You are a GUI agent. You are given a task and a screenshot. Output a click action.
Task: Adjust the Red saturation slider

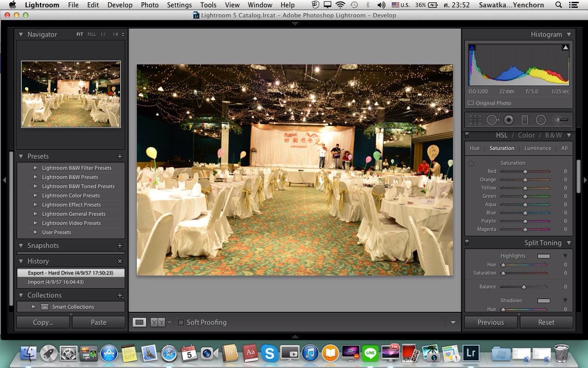click(x=525, y=171)
